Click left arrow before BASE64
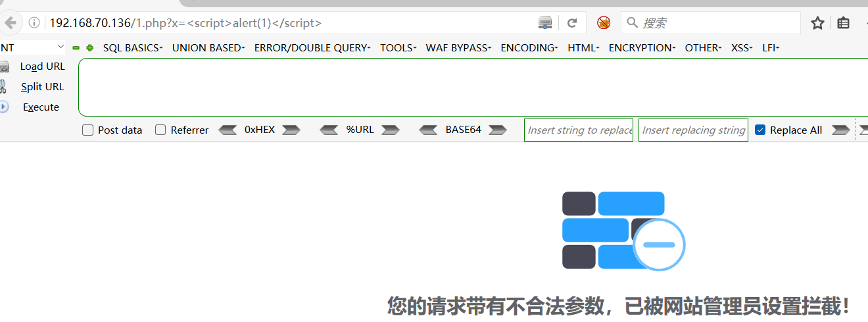868x322 pixels. coord(428,130)
